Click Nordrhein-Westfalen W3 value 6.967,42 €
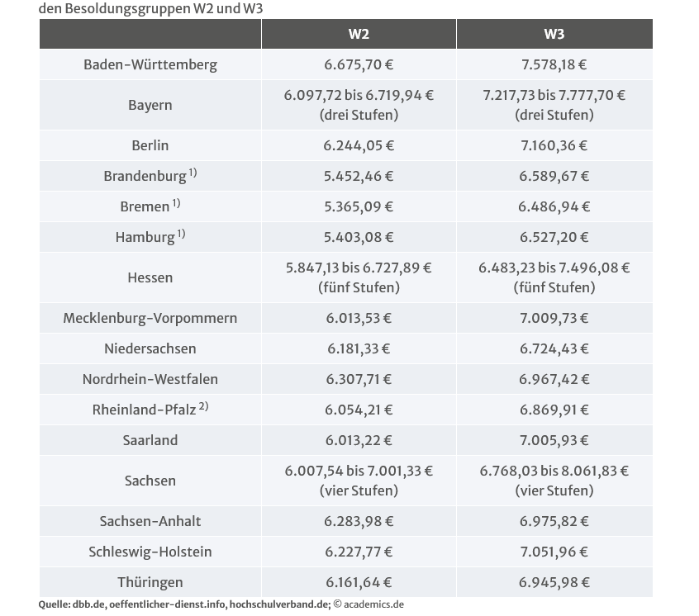Screen dimensions: 699x616 (x=554, y=380)
